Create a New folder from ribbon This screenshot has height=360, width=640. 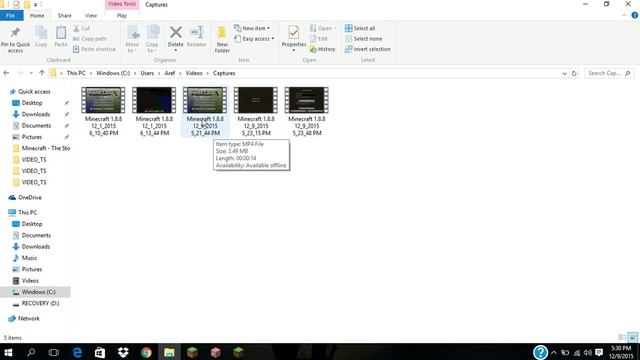pos(222,39)
